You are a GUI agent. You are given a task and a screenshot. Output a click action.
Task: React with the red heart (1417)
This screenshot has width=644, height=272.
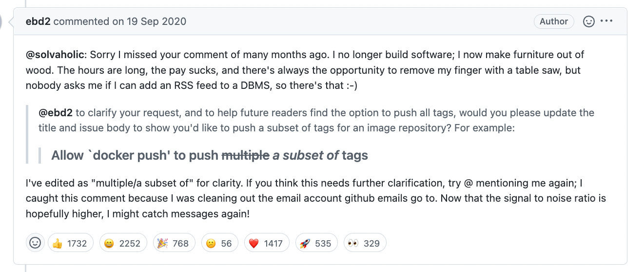coord(266,243)
